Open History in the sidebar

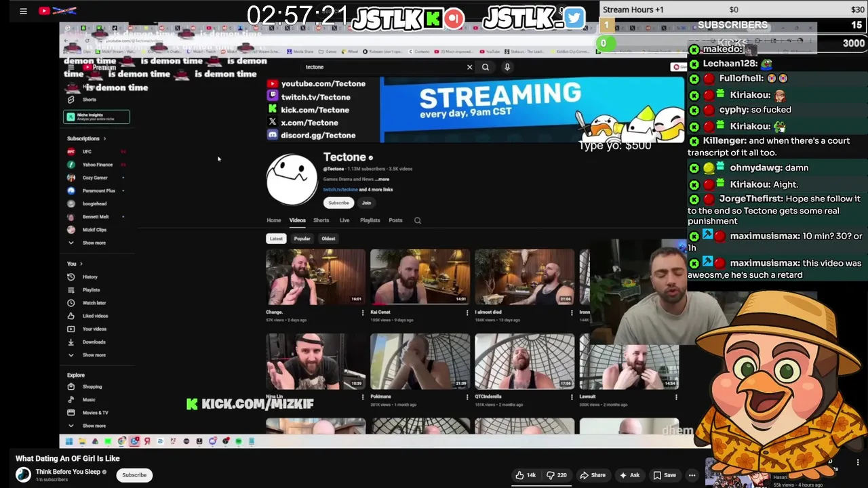(x=90, y=277)
